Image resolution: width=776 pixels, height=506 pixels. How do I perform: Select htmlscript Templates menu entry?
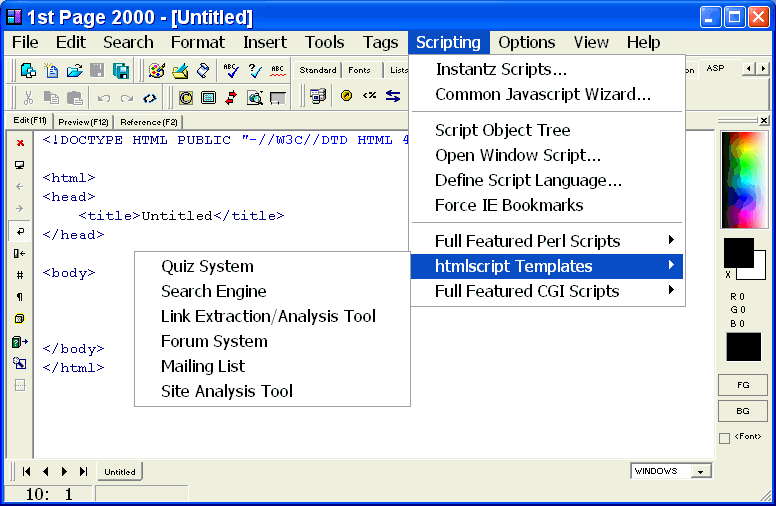point(548,266)
